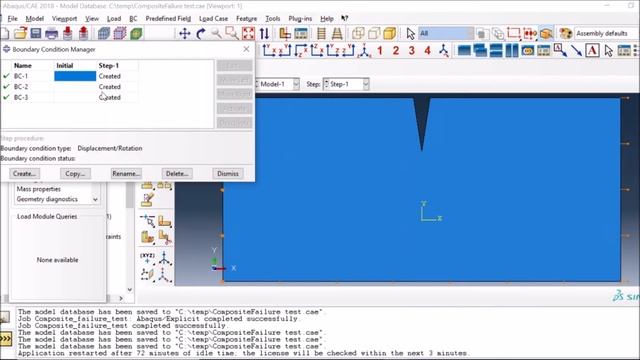The image size is (640, 360).
Task: Toggle the BC-3 green checkmark
Action: (x=6, y=97)
